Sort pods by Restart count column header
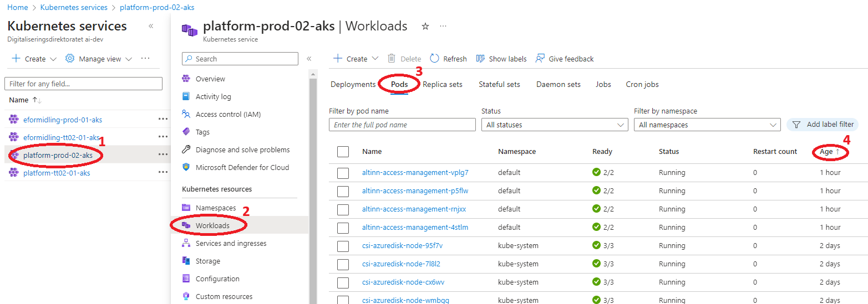The height and width of the screenshot is (304, 868). click(775, 151)
